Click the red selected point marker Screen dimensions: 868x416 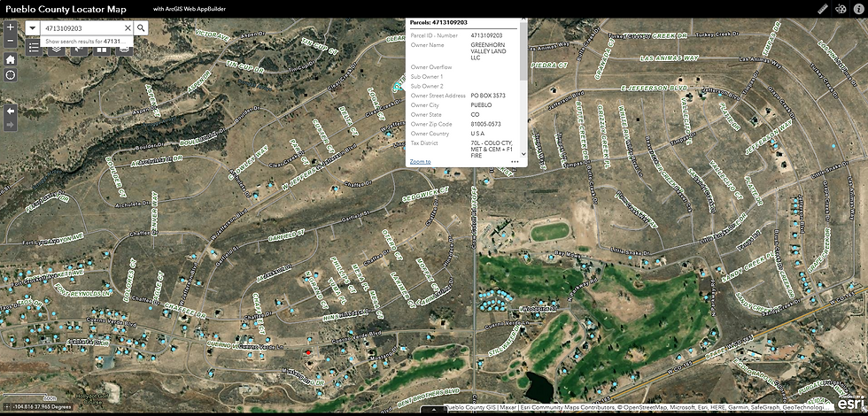pyautogui.click(x=308, y=352)
